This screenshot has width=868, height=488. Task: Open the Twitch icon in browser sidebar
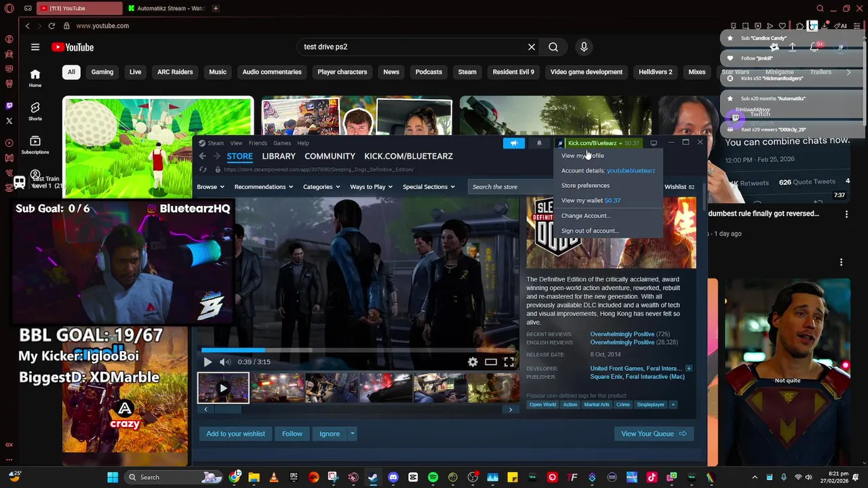[x=9, y=106]
